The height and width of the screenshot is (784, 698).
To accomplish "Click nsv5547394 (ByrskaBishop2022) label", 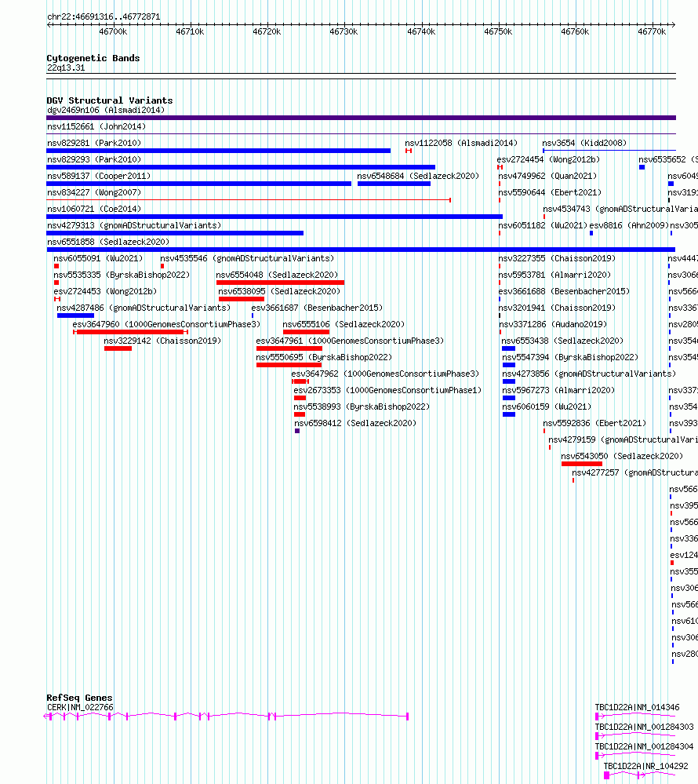I will [x=570, y=358].
